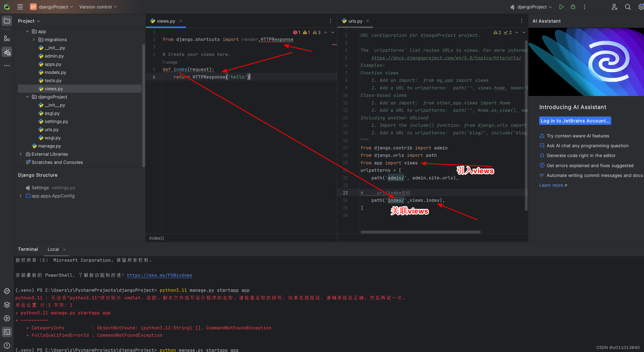Screen dimensions: 644x352
Task: Open the Structure tool window icon
Action: tap(7, 38)
